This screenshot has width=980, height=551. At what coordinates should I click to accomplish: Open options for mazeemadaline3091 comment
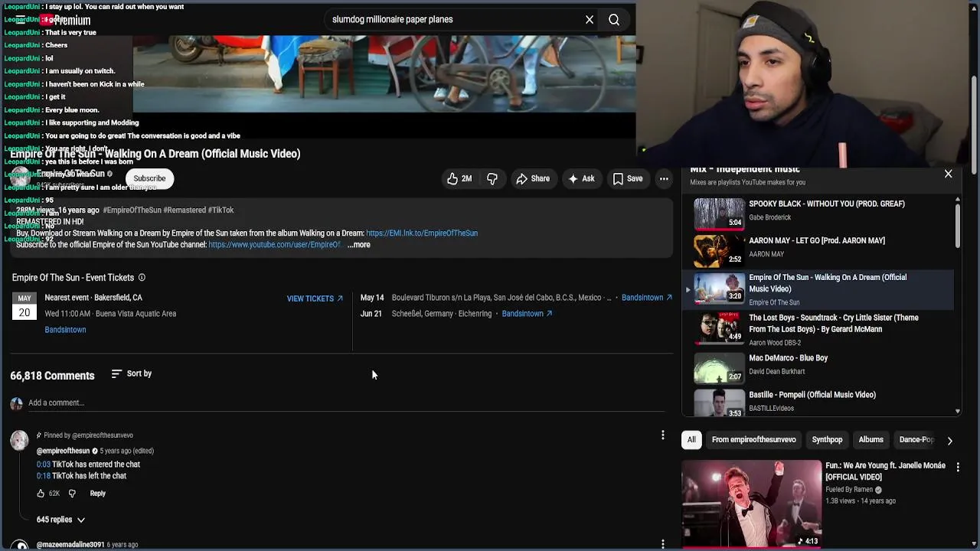pyautogui.click(x=662, y=544)
